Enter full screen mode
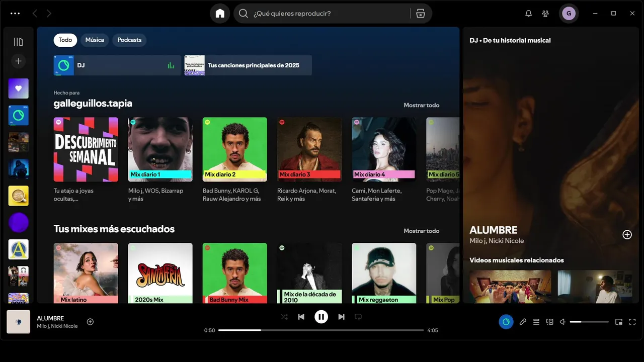Screen dimensions: 644x362 click(x=632, y=322)
